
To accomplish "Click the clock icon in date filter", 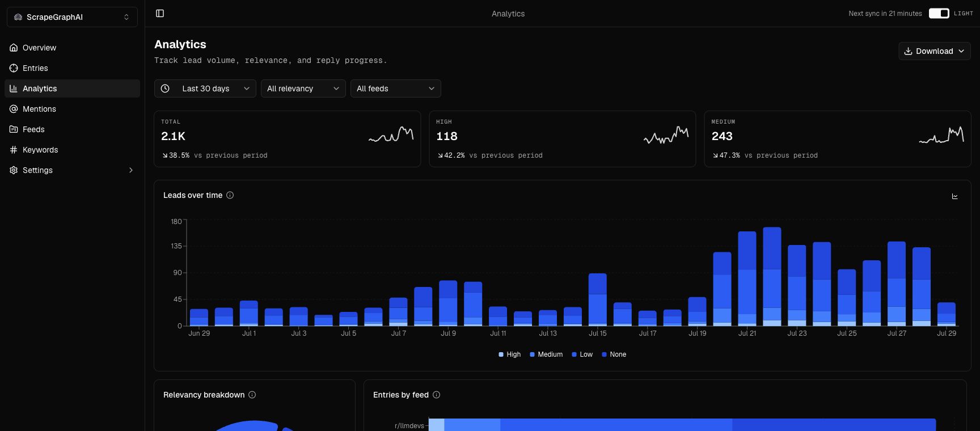I will click(165, 88).
